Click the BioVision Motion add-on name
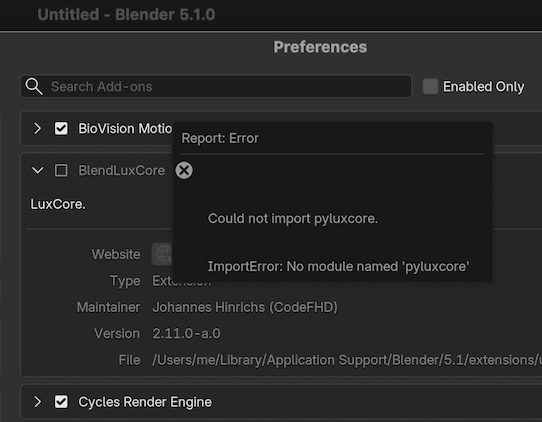Viewport: 542px width, 422px height. (x=125, y=129)
